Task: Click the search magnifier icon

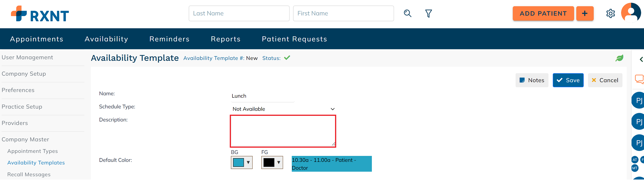Action: (x=407, y=13)
